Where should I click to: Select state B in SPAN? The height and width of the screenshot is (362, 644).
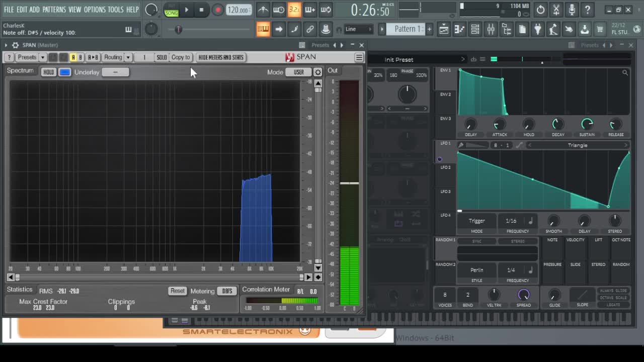point(80,57)
